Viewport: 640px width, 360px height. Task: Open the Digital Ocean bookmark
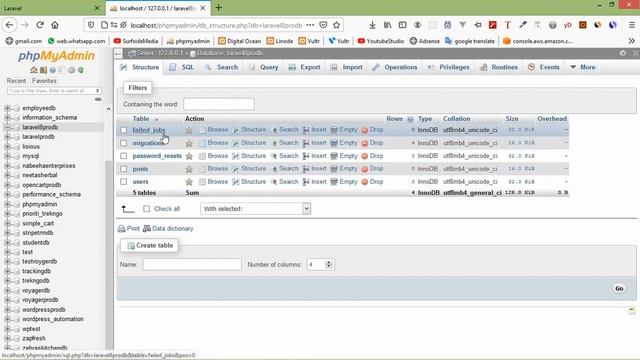point(240,41)
